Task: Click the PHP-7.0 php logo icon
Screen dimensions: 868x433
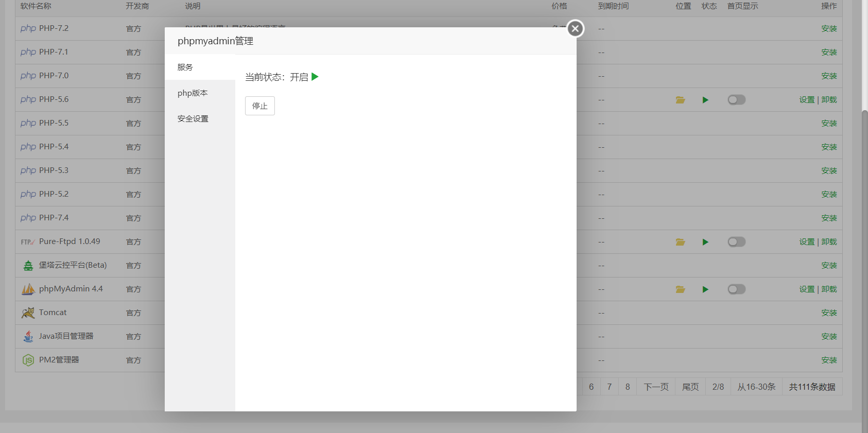Action: (28, 76)
